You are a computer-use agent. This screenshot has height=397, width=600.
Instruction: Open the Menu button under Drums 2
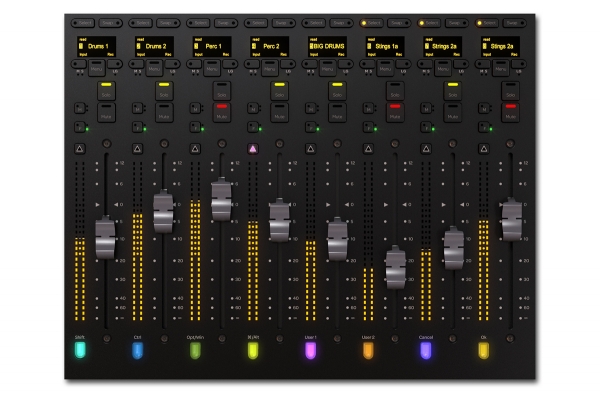point(154,68)
